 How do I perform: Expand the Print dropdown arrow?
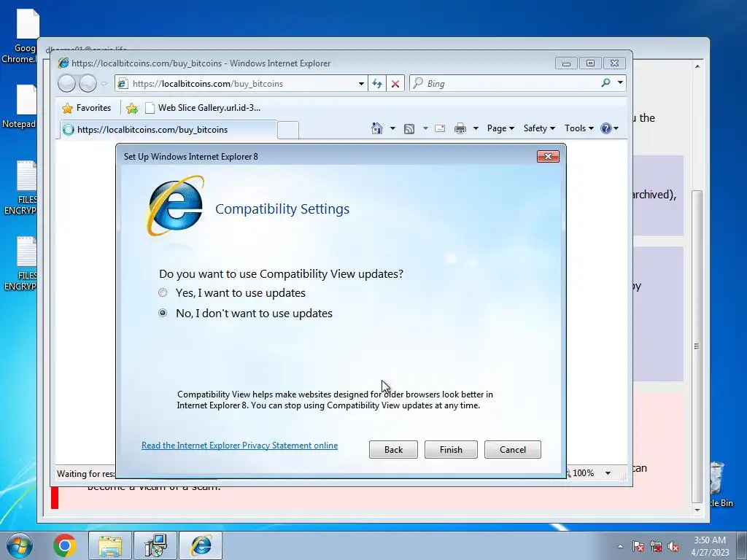(476, 128)
